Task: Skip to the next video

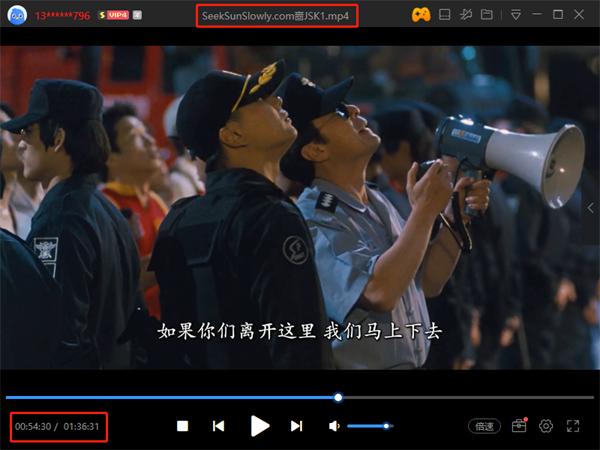Action: 297,426
